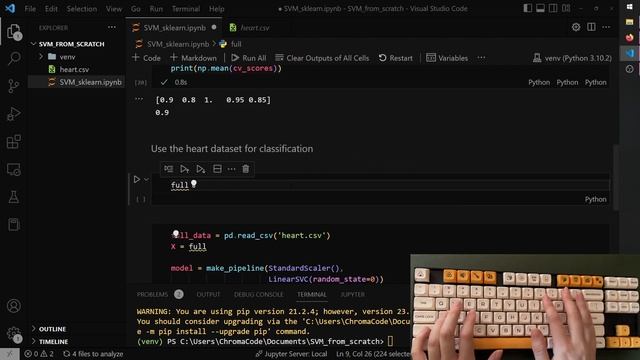Click the errors and warnings status item

pos(39,354)
